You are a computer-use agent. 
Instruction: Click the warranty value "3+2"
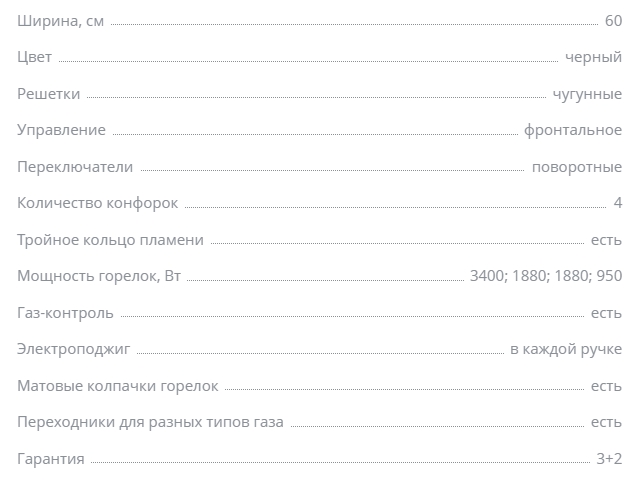[x=609, y=459]
